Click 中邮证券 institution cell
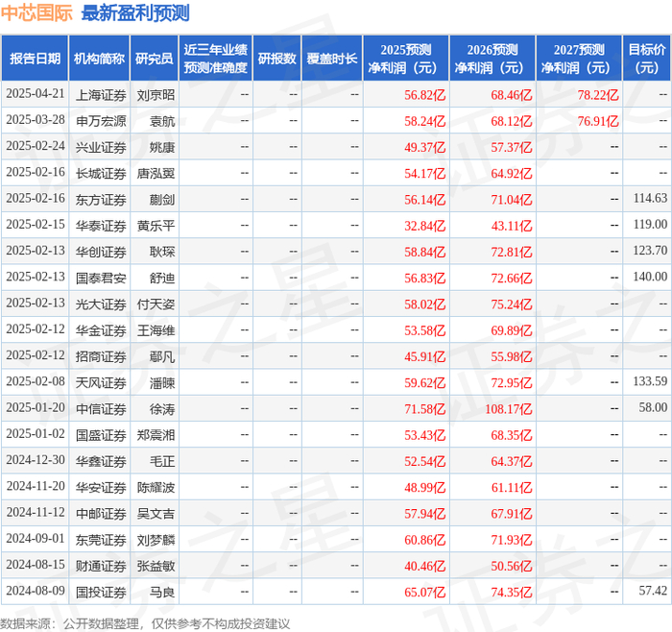 click(101, 513)
